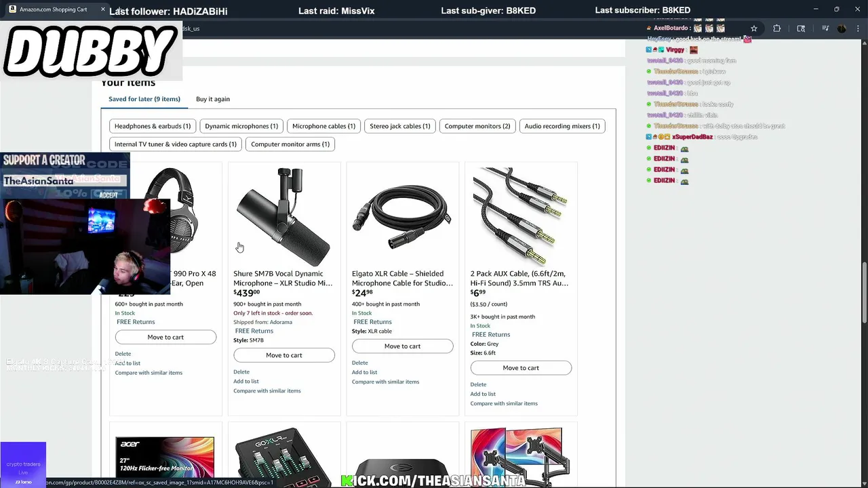868x488 pixels.
Task: Click the Amazon favicon on the browser tab
Action: tap(12, 9)
